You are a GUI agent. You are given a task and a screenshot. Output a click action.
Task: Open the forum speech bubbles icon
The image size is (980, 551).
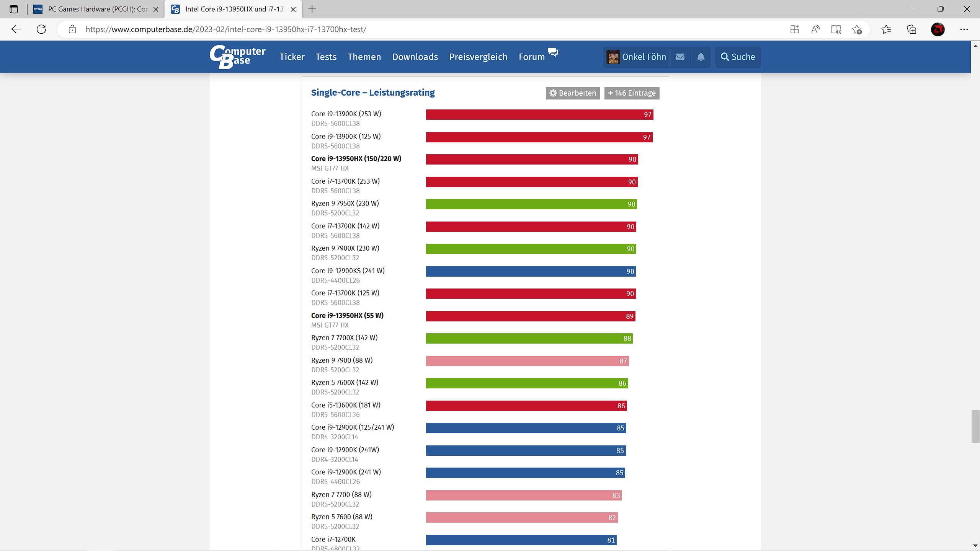coord(553,52)
